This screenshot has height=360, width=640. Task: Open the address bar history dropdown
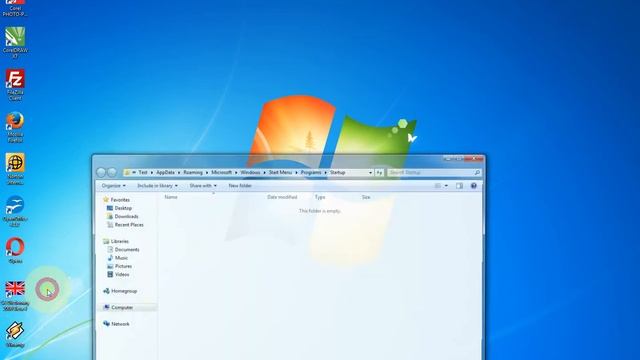coord(371,173)
